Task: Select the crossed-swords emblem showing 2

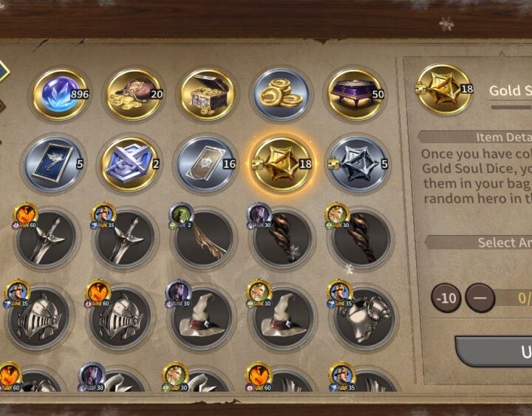Action: 129,164
